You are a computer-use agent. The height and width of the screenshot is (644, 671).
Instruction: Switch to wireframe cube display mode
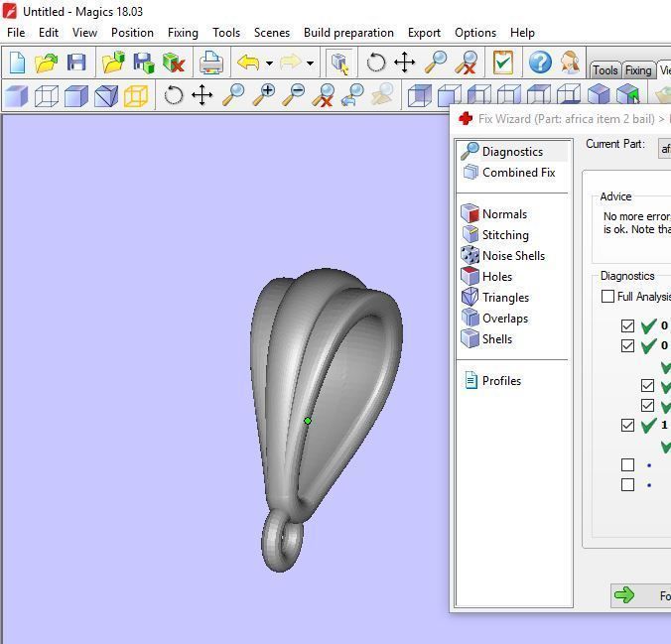(x=47, y=95)
